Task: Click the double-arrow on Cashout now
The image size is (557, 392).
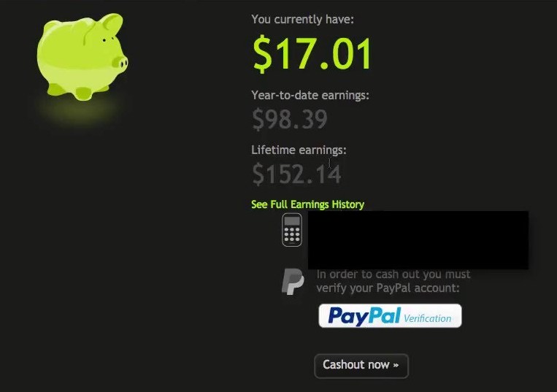Action: (396, 365)
